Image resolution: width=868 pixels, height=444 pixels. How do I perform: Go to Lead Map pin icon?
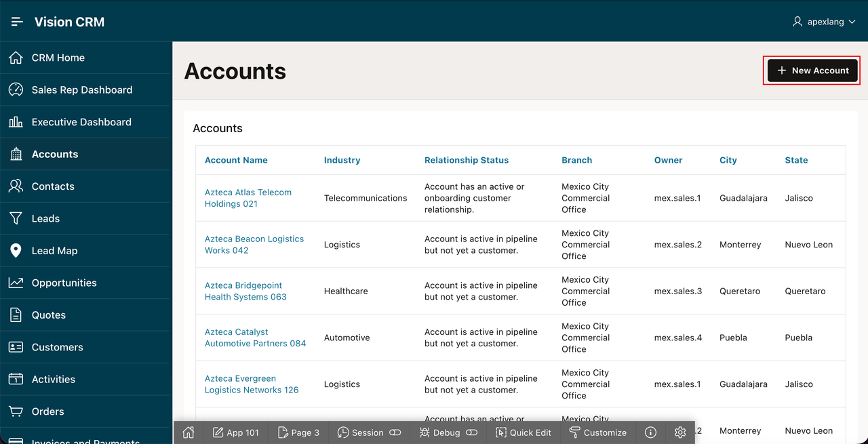coord(16,251)
